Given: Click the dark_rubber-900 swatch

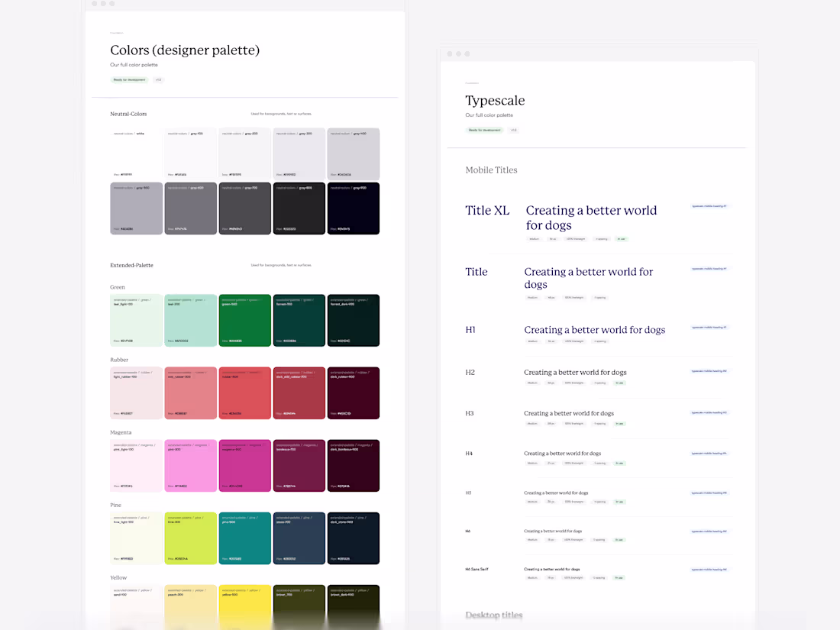Looking at the screenshot, I should [x=353, y=393].
